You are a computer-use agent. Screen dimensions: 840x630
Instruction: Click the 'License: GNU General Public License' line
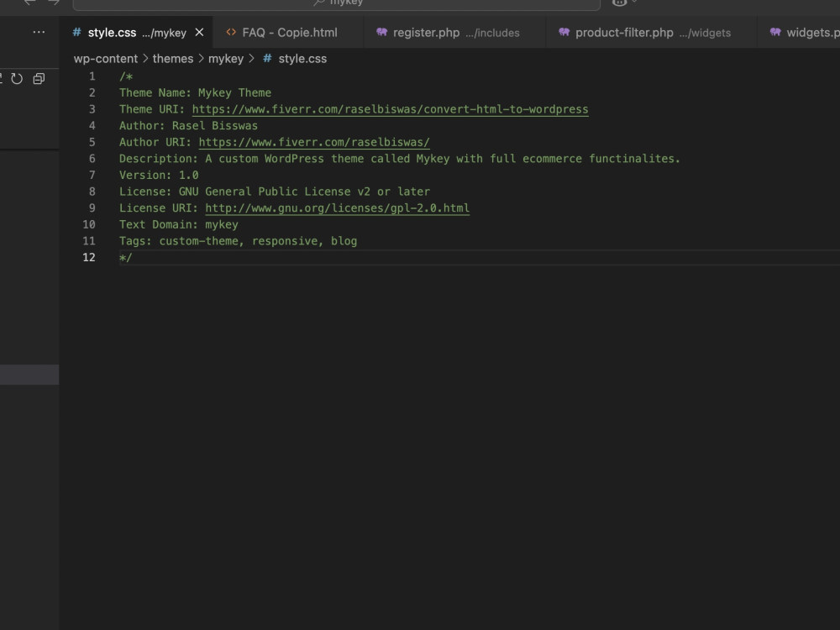click(x=275, y=192)
